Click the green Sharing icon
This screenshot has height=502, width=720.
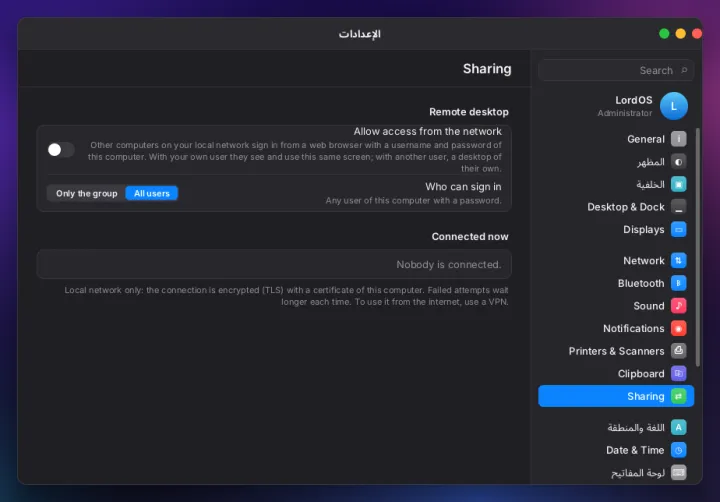[x=678, y=396]
